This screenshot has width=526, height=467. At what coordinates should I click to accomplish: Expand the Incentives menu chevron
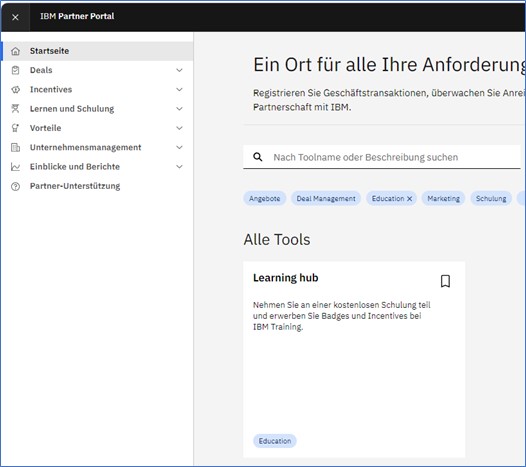(179, 90)
